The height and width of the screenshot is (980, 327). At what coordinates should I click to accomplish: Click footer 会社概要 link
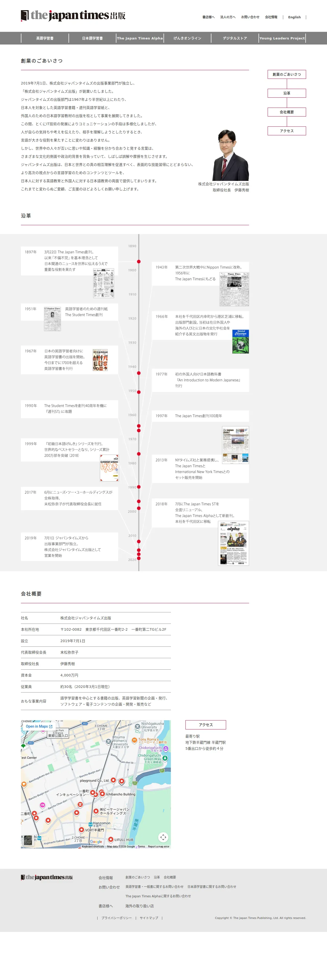pos(170,877)
